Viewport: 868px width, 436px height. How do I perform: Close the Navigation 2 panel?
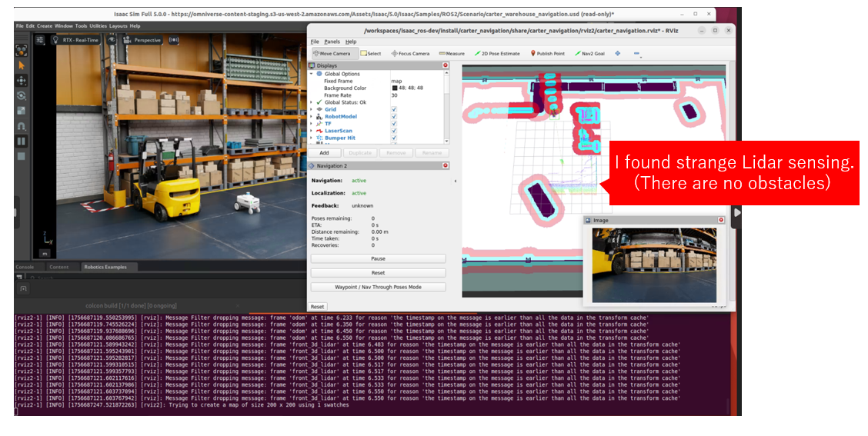(445, 165)
